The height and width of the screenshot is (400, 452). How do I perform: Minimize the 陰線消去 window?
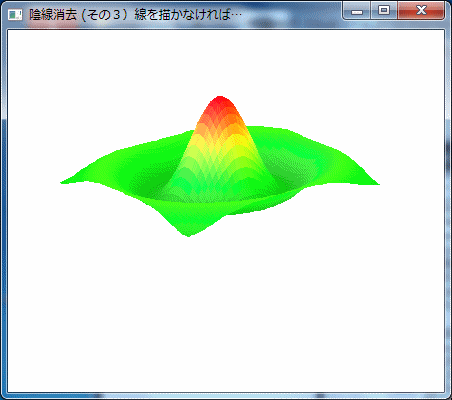coord(356,11)
